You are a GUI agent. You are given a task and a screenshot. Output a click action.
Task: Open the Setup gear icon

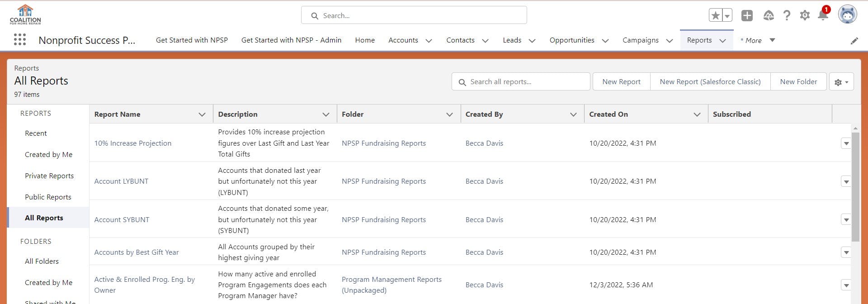click(805, 15)
